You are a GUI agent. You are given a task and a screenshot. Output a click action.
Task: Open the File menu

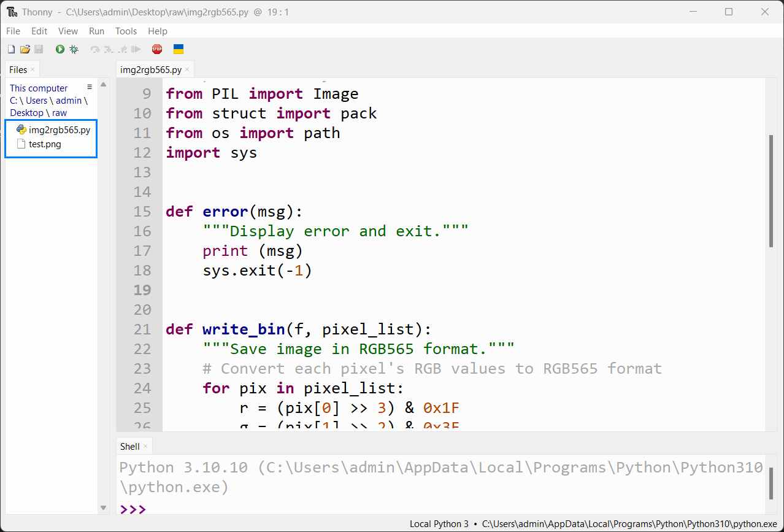13,31
